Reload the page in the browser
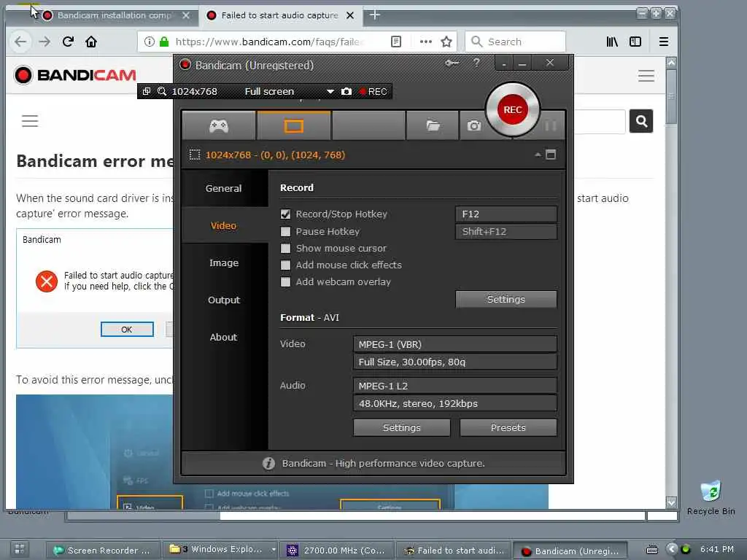This screenshot has height=560, width=747. tap(68, 42)
